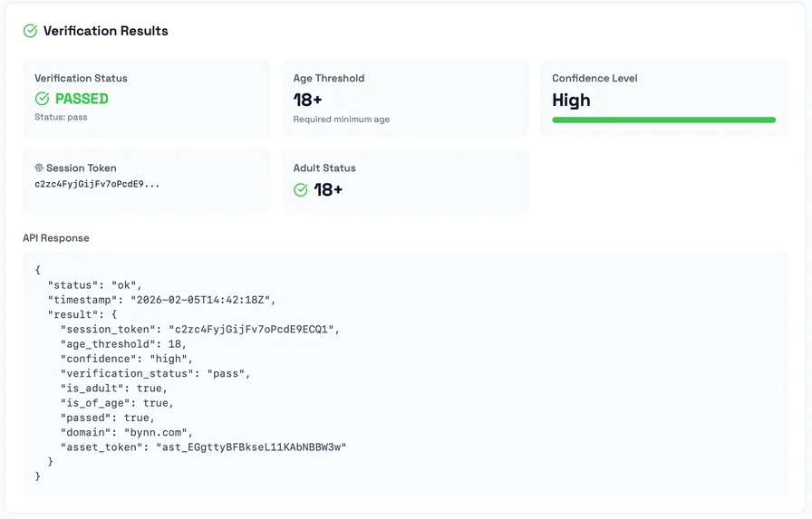The width and height of the screenshot is (812, 519).
Task: Click the "confidence": "high" JSON line
Action: [126, 359]
